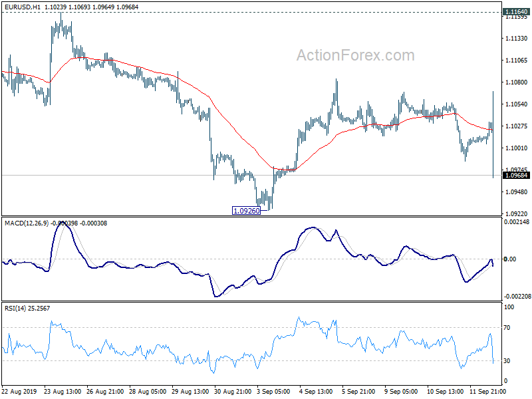Viewport: 532px width, 399px height.
Task: Click the 1.09220 price axis label
Action: tap(517, 214)
